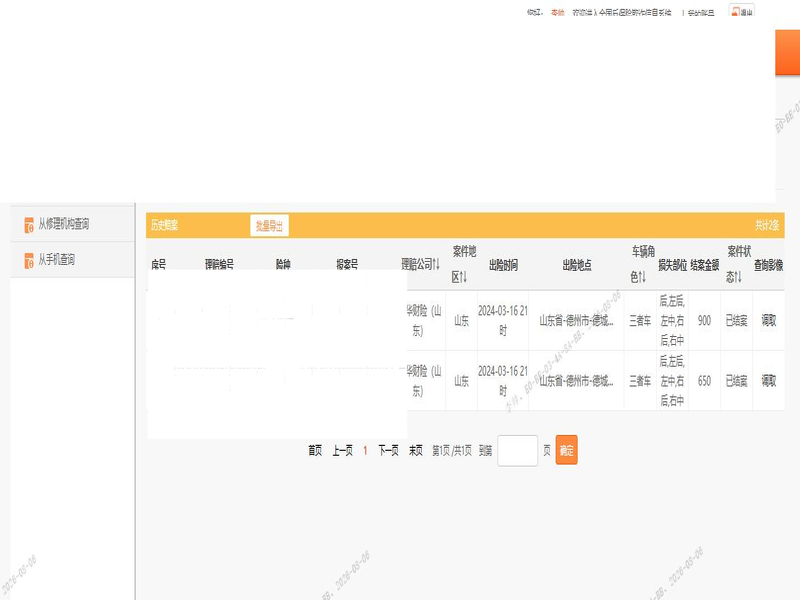Click 三者车 cell in the 900 row
The width and height of the screenshot is (800, 600).
640,320
